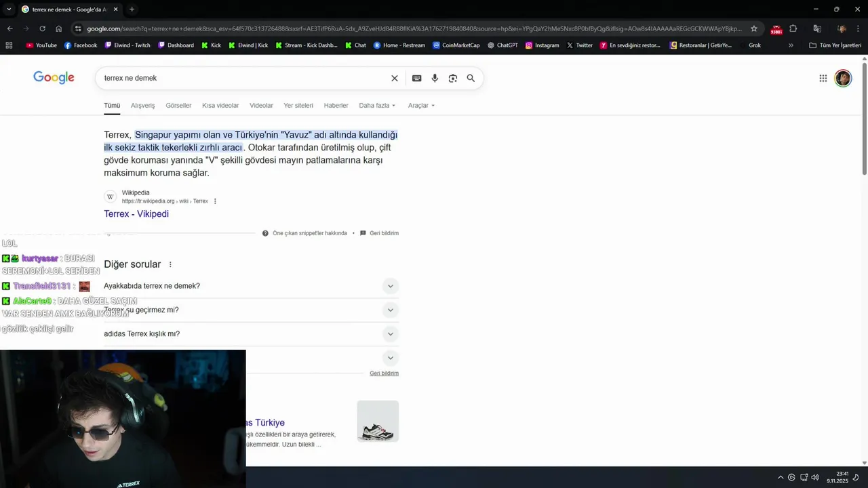Select the Tümü results tab
The height and width of the screenshot is (488, 868).
point(112,106)
